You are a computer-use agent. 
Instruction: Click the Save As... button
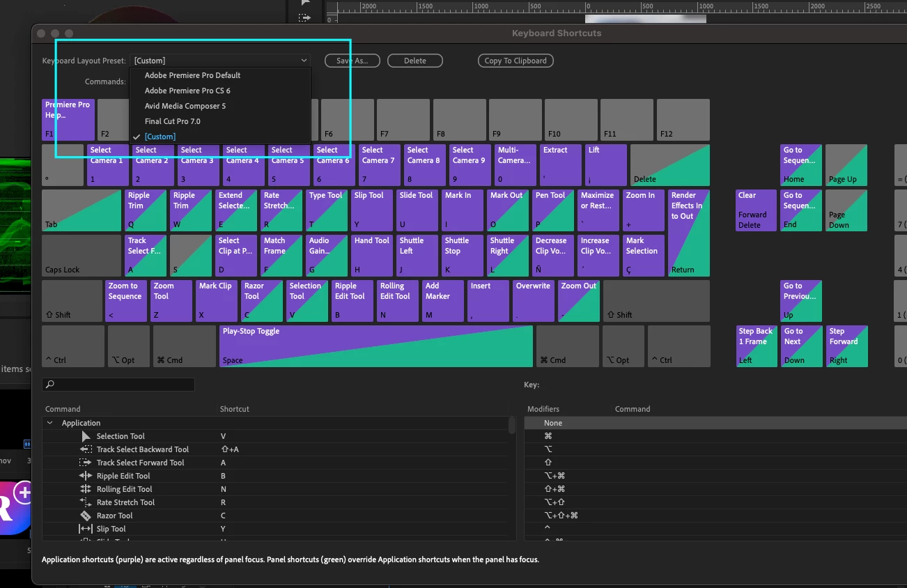[x=352, y=61]
